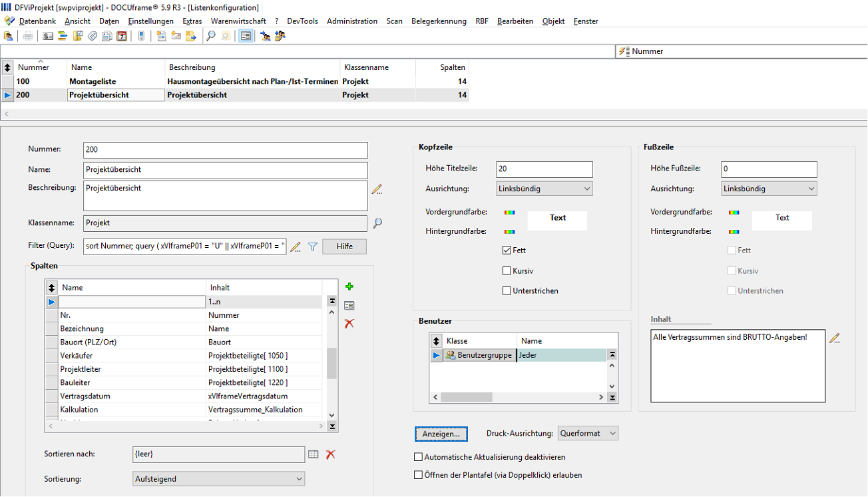Enable the Kopfzeile Kursiv checkbox

tap(507, 271)
